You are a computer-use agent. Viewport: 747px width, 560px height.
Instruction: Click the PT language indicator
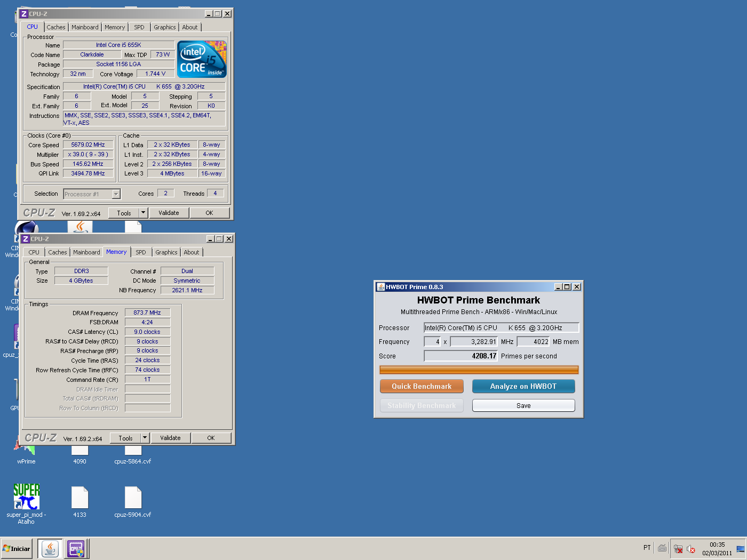coord(647,548)
